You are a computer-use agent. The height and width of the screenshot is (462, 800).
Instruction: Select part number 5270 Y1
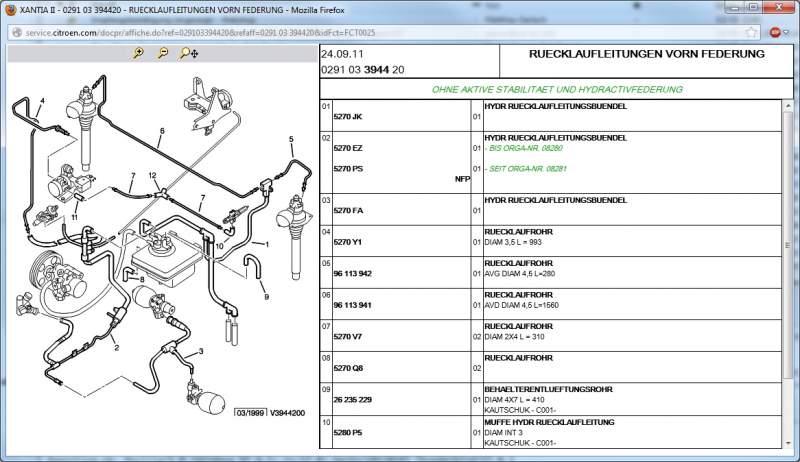347,242
